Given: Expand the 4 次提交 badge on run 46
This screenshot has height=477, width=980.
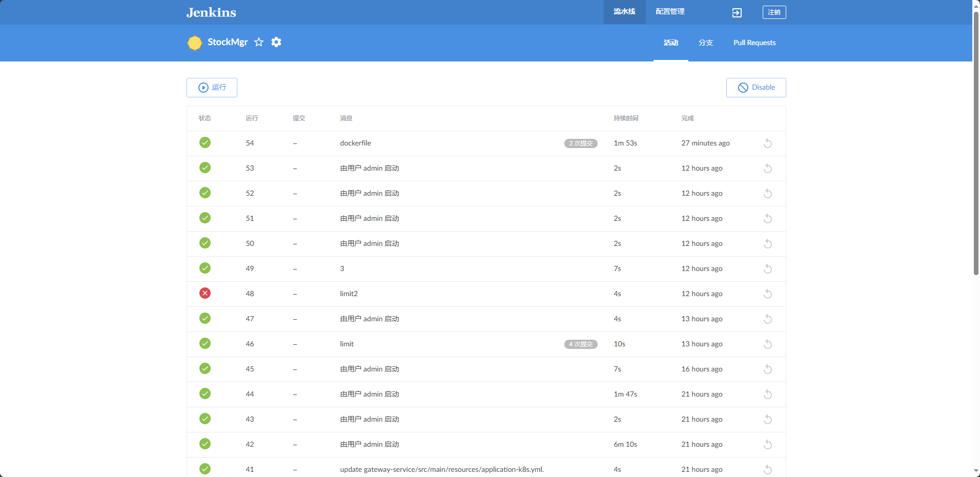Looking at the screenshot, I should tap(580, 344).
